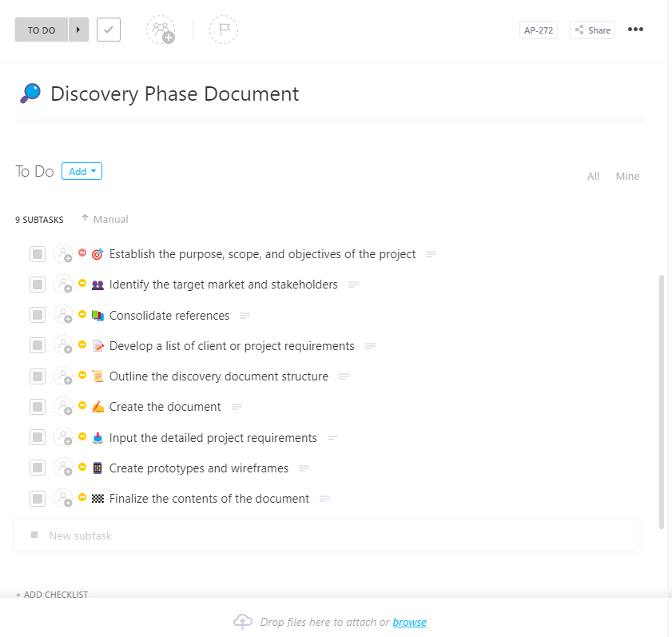This screenshot has height=637, width=672.
Task: Open the description icon beside 'Identify the target market'
Action: coord(353,285)
